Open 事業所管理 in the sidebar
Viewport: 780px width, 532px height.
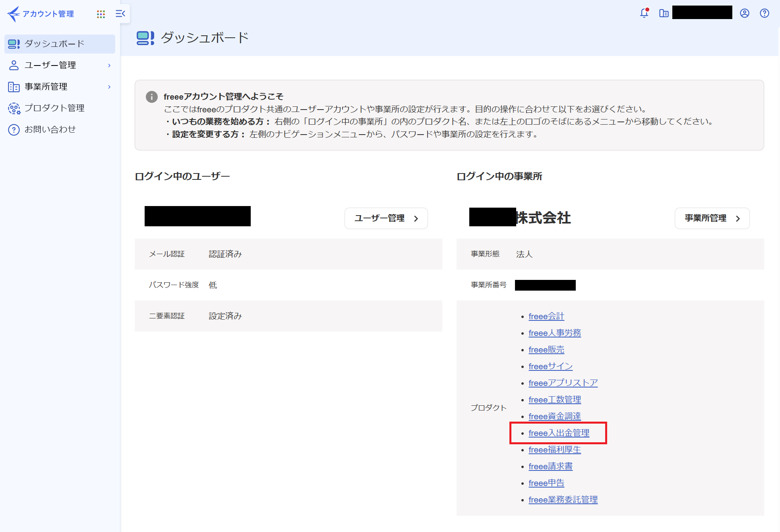click(60, 87)
